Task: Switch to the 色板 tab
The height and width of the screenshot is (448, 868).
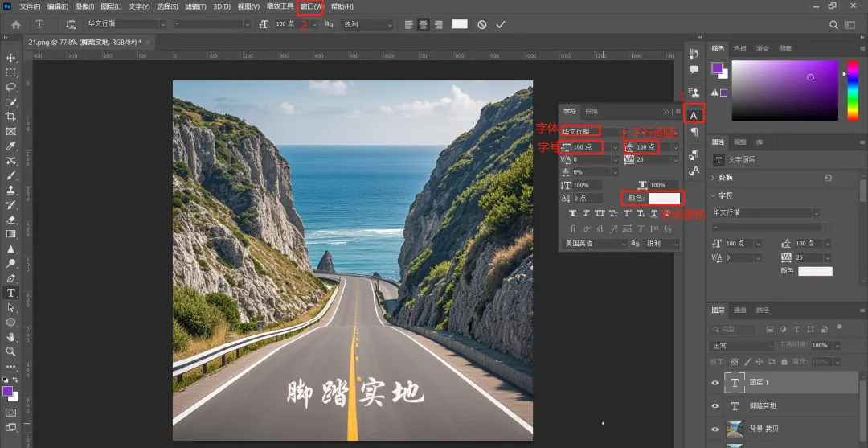Action: (x=740, y=49)
